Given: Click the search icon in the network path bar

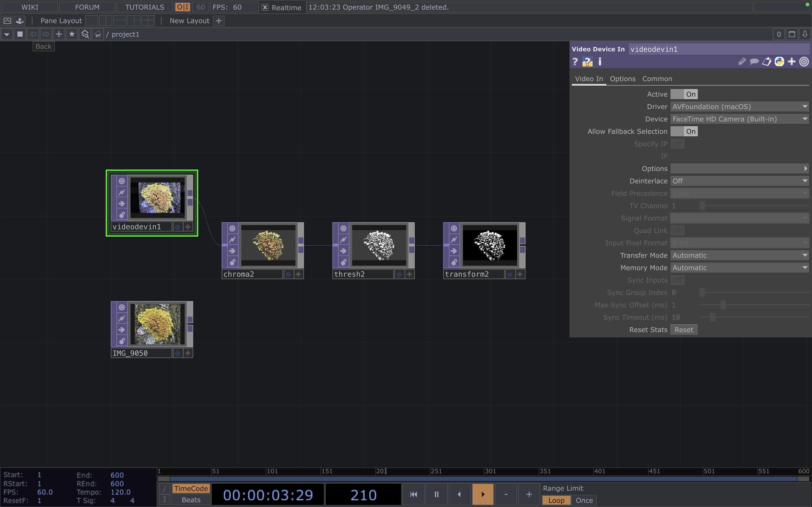Looking at the screenshot, I should click(85, 34).
